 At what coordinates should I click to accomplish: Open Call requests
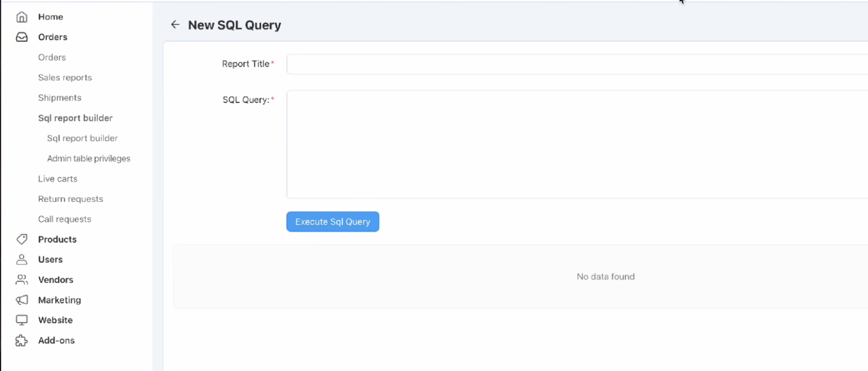[x=65, y=219]
